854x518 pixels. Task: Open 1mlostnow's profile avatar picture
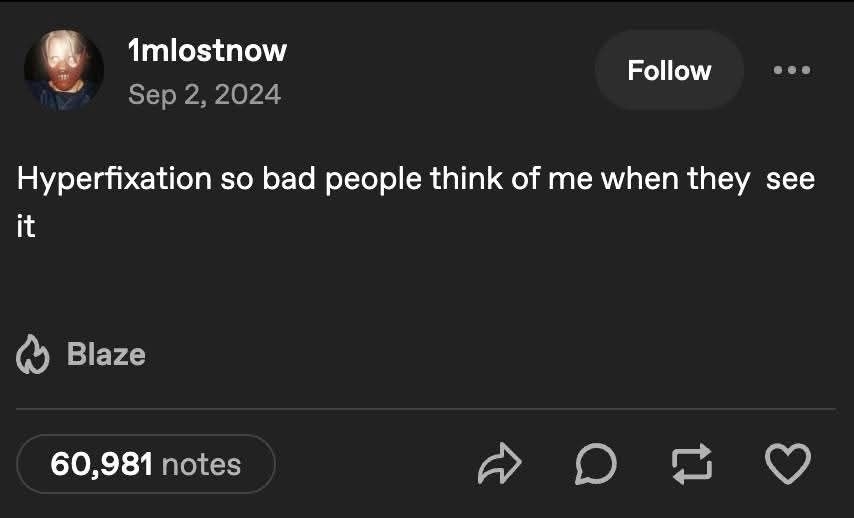click(63, 69)
